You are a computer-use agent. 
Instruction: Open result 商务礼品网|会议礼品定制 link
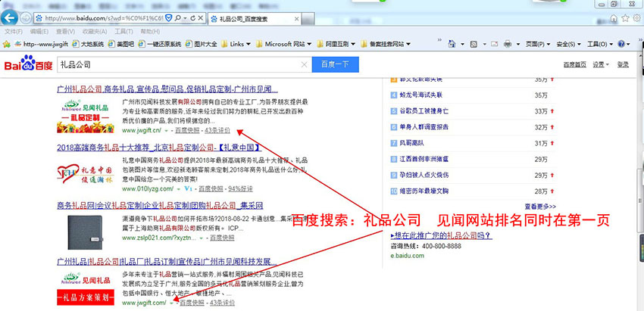(x=160, y=205)
